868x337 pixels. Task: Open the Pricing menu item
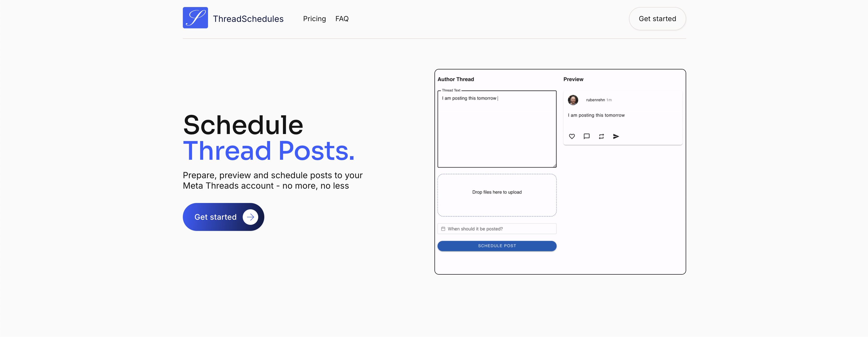[x=314, y=19]
